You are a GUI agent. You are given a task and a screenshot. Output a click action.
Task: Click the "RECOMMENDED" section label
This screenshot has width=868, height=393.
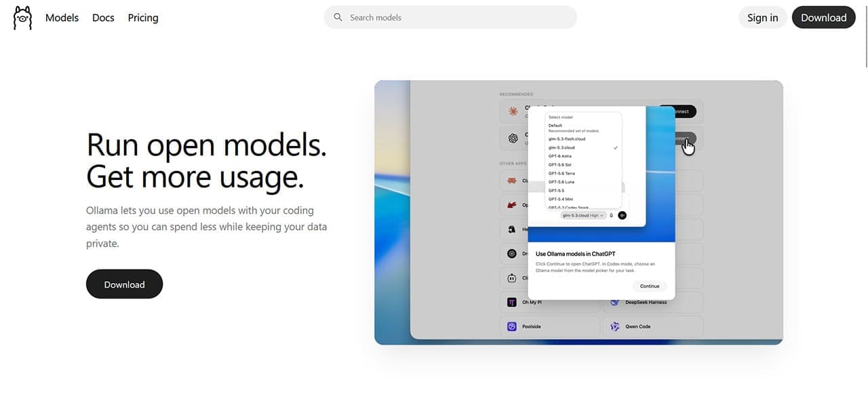pyautogui.click(x=516, y=94)
